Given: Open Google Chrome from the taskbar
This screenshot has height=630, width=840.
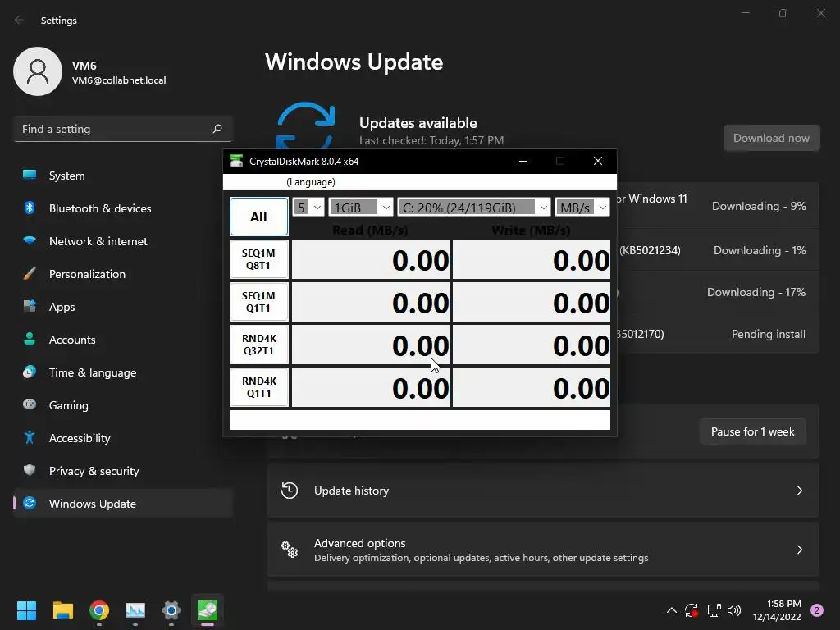Looking at the screenshot, I should pos(99,610).
